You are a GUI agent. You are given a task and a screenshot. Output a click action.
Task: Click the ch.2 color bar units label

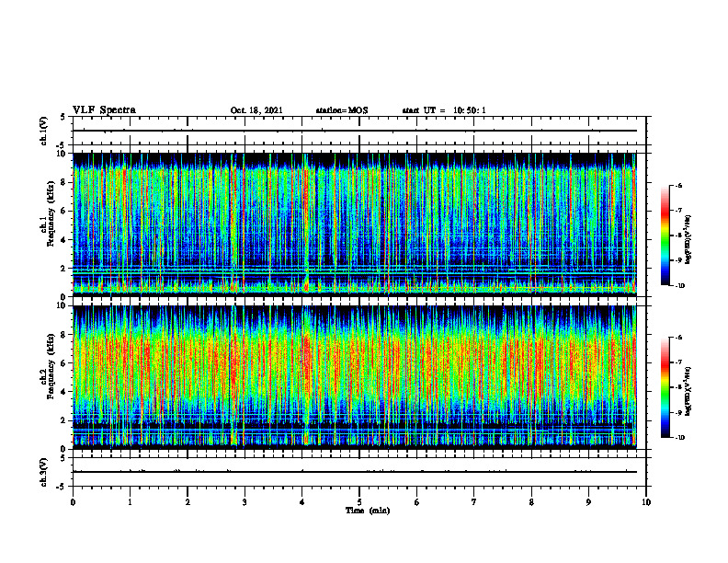click(x=688, y=391)
